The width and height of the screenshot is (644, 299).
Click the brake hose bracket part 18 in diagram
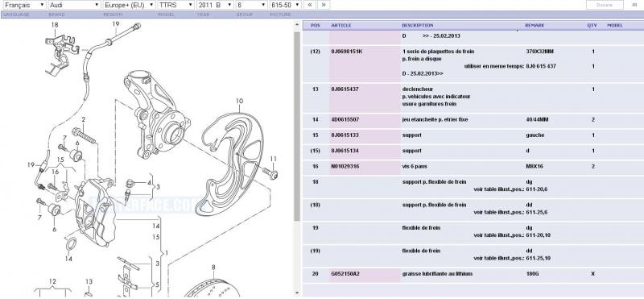pos(62,54)
